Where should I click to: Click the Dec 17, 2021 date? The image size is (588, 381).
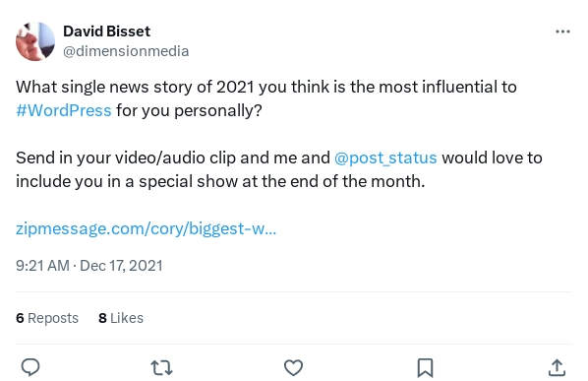pos(121,266)
